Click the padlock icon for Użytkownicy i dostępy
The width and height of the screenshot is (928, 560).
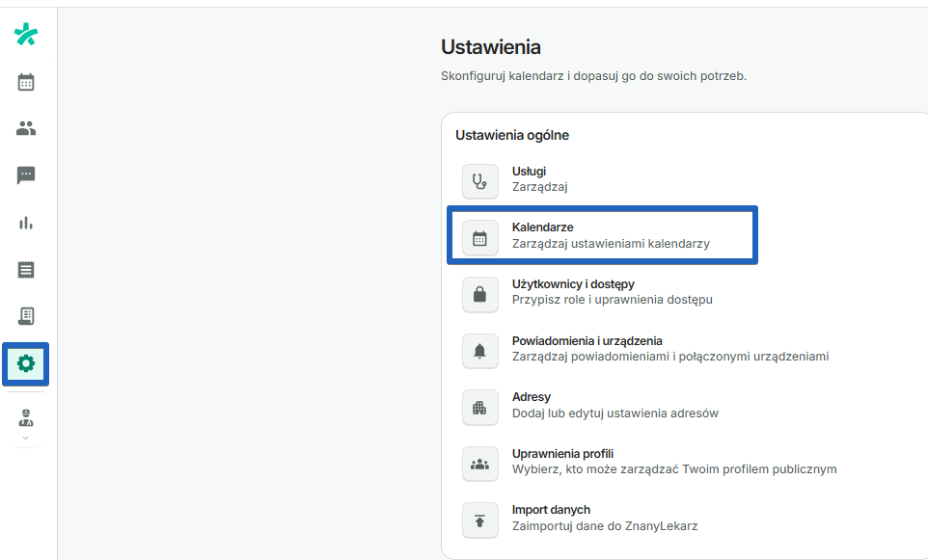tap(479, 294)
